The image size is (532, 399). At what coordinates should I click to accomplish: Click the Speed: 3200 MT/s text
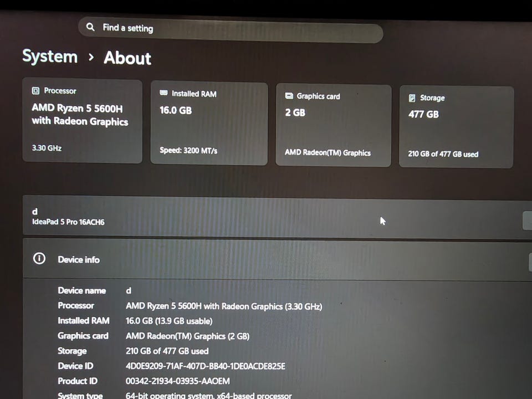click(188, 150)
